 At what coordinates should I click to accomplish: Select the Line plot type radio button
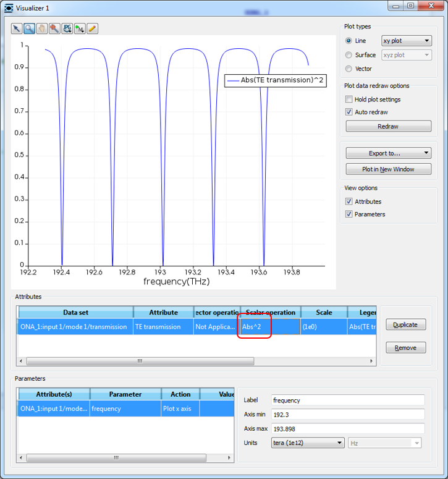349,41
